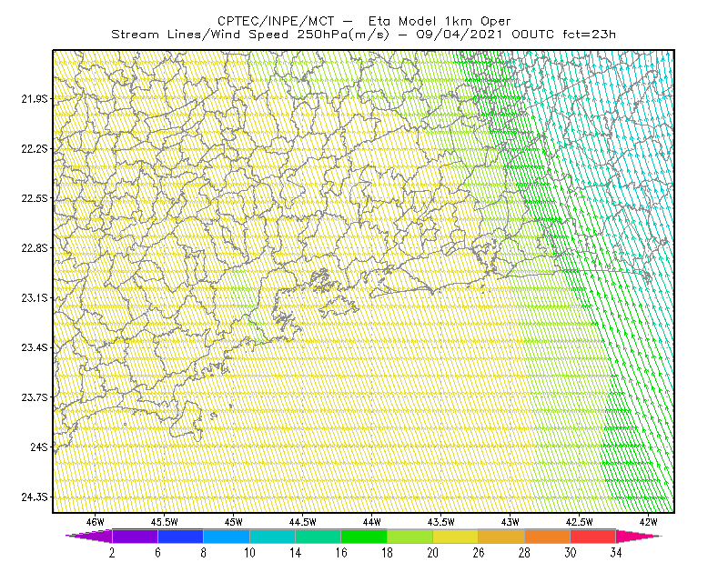The width and height of the screenshot is (728, 562).
Task: Select the red 30-34 legend swatch
Action: [593, 536]
